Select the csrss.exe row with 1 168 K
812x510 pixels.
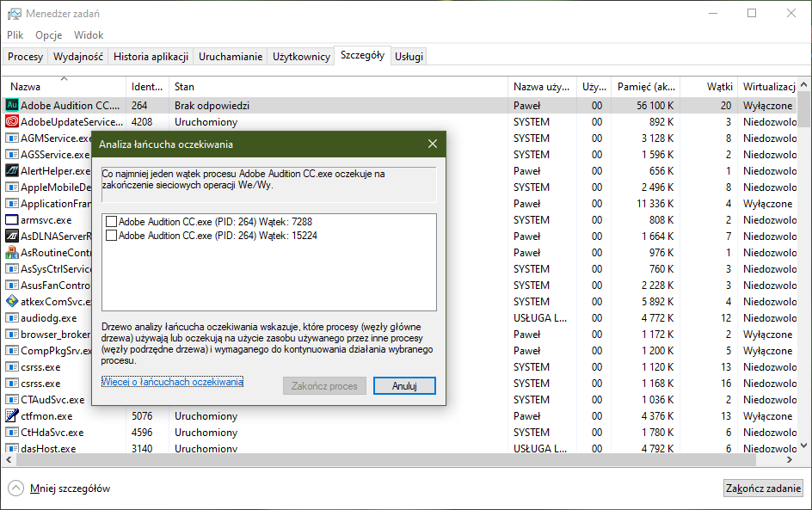[399, 384]
